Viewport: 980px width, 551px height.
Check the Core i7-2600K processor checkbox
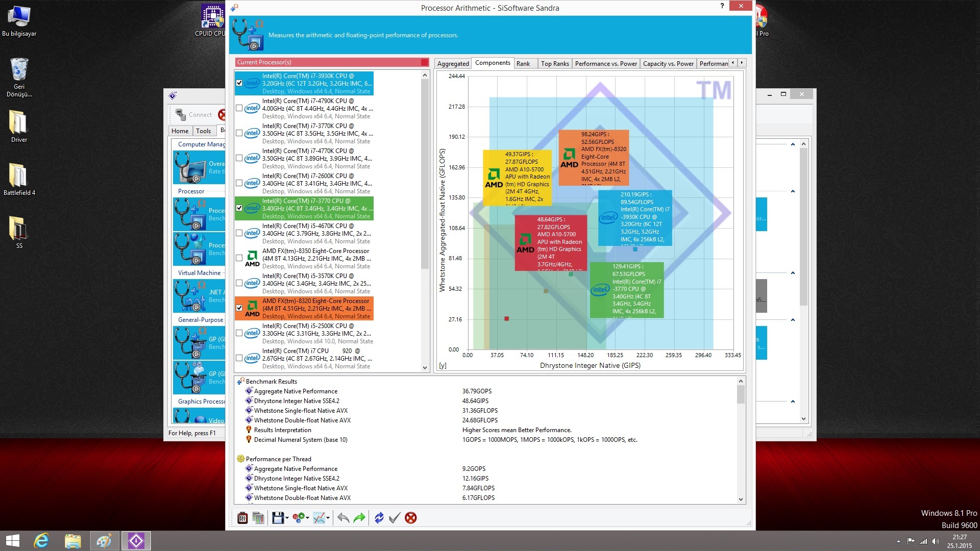coord(239,183)
